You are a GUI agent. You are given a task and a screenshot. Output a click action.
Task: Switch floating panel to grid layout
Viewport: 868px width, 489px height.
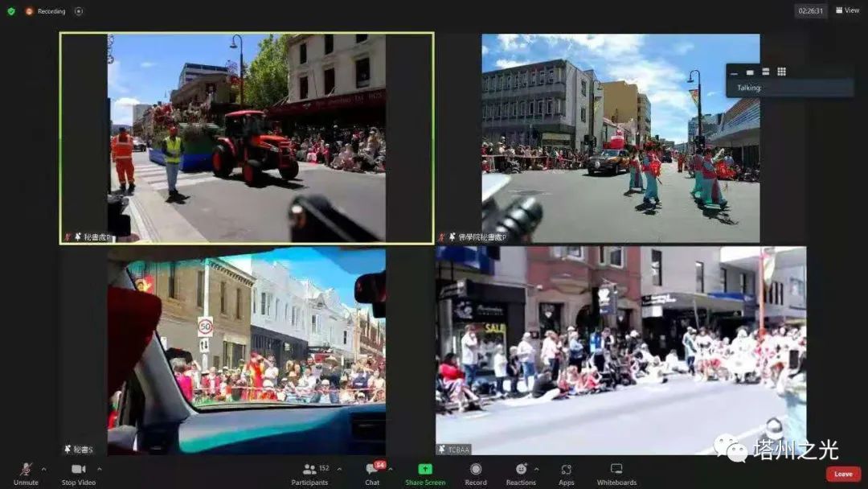coord(781,72)
